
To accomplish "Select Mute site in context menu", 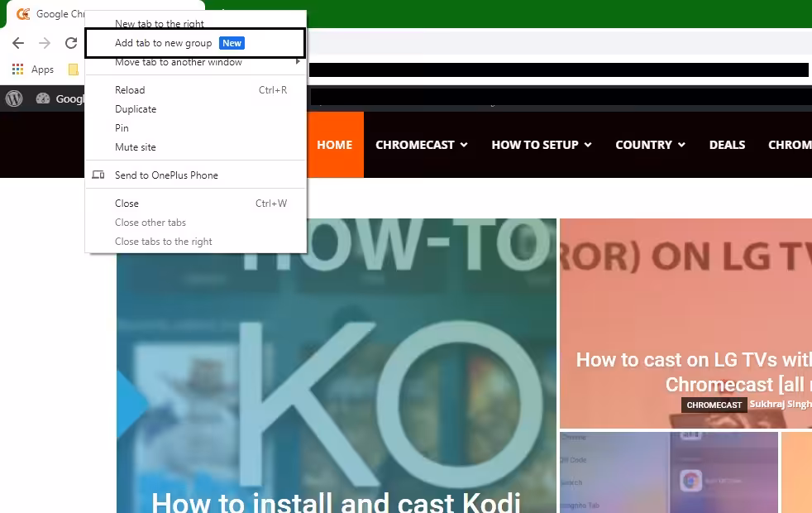I will [196, 147].
